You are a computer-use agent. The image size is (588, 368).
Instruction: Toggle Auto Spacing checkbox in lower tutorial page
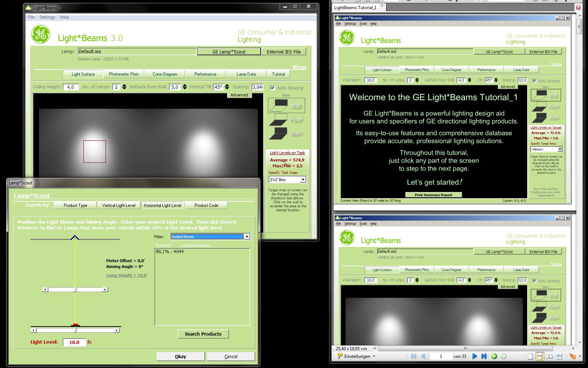coord(534,281)
